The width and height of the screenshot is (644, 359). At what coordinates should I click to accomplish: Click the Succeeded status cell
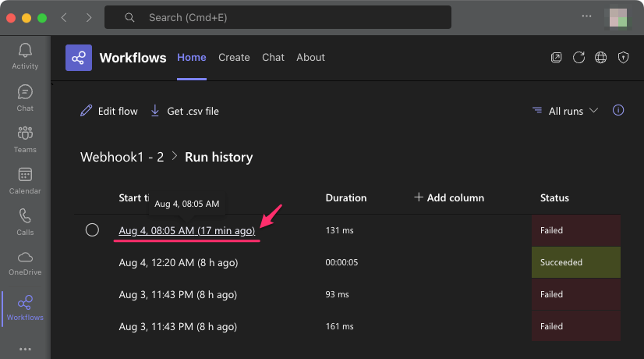576,262
